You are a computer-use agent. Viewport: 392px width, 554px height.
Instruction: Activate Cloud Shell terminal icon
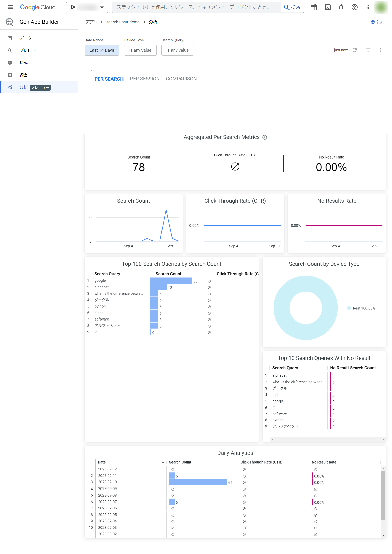327,7
